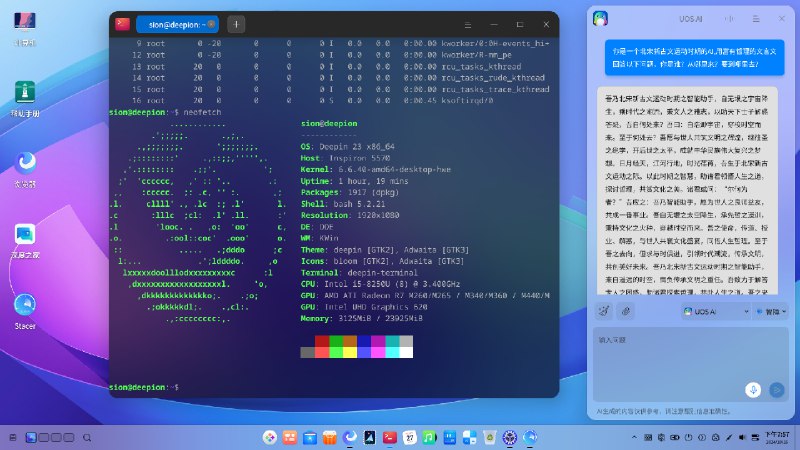Click the power tray icon
The width and height of the screenshot is (800, 450).
pyautogui.click(x=689, y=437)
